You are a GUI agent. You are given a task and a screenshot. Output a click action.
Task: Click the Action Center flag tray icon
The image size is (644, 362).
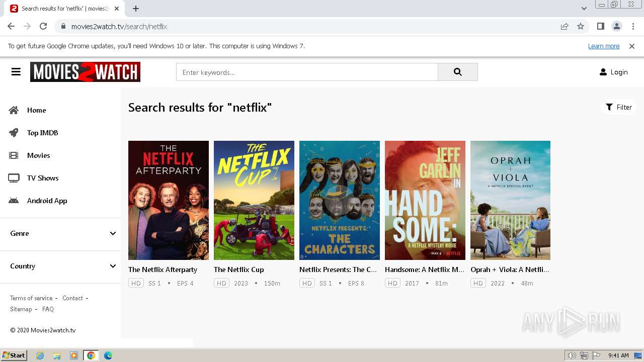[597, 355]
